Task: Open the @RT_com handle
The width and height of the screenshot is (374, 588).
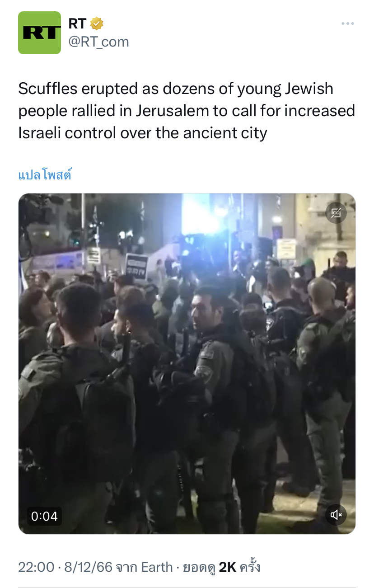Action: tap(98, 42)
